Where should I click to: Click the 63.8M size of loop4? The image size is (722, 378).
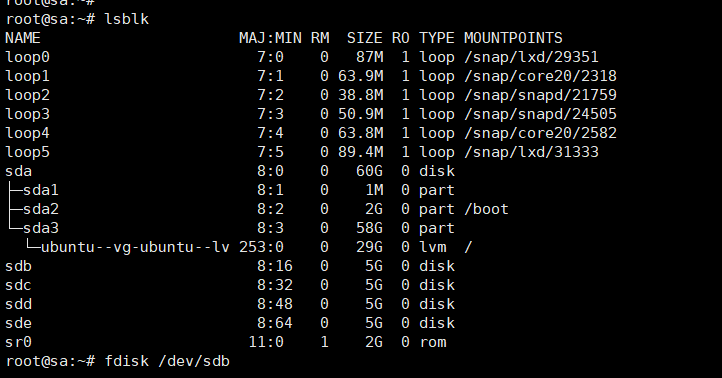point(361,133)
